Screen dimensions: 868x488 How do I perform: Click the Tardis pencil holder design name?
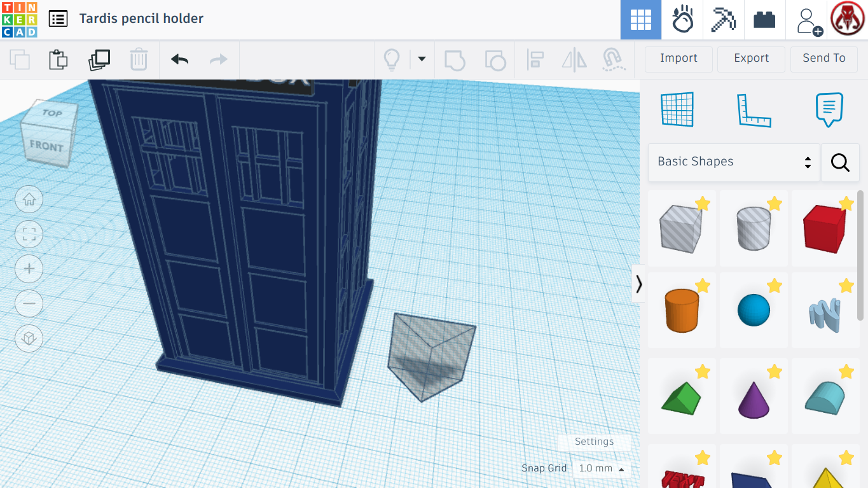(141, 18)
